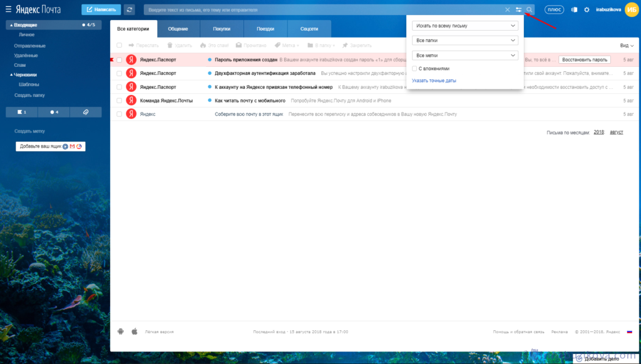Switch to the 'Поездки' tab

click(265, 29)
